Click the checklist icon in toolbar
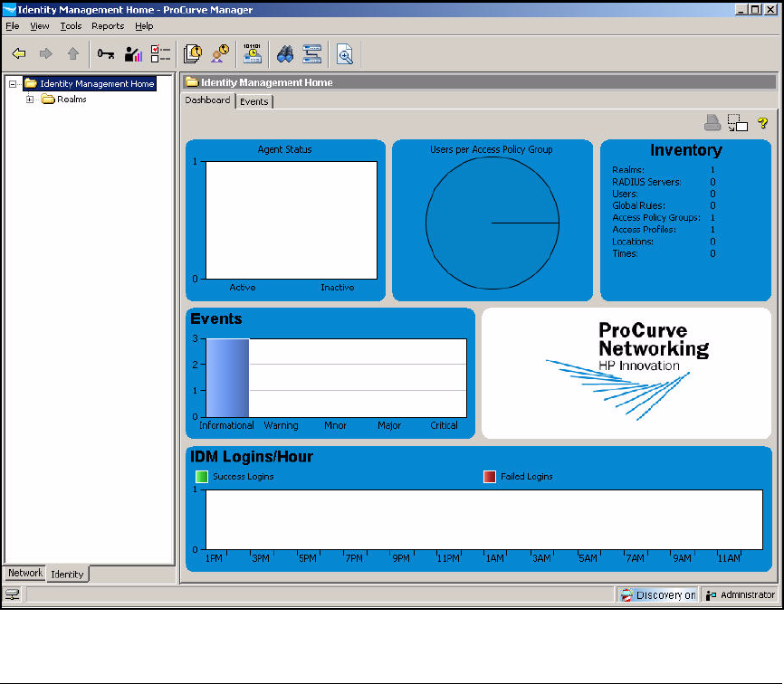 [x=160, y=53]
